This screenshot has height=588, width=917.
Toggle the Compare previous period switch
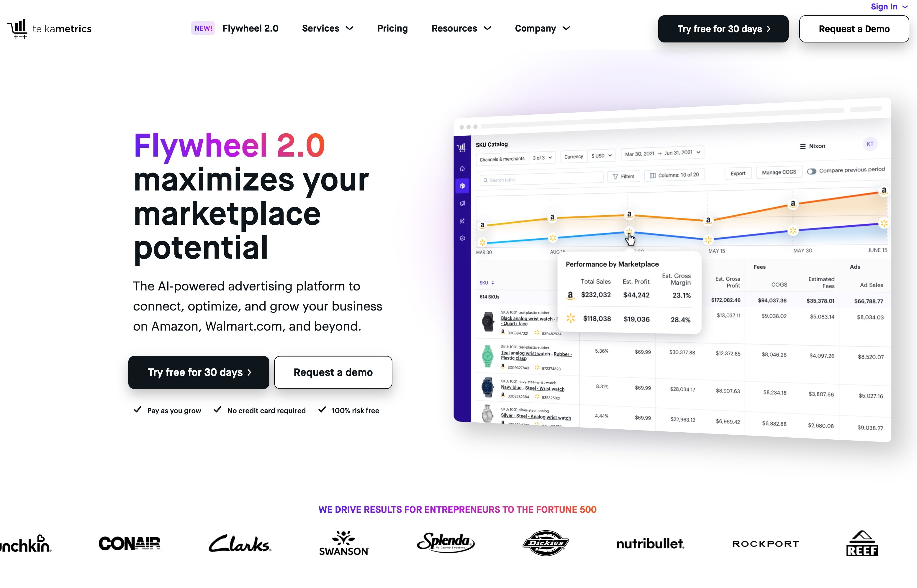pos(811,171)
